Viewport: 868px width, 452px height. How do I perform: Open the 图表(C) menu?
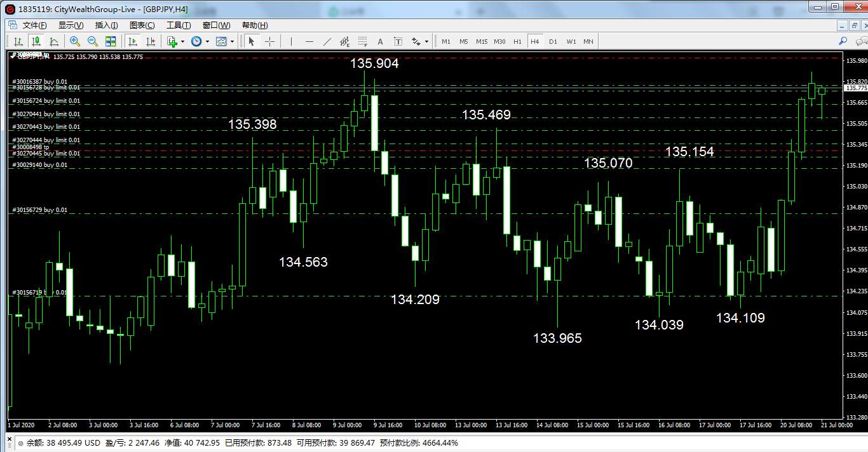point(142,25)
